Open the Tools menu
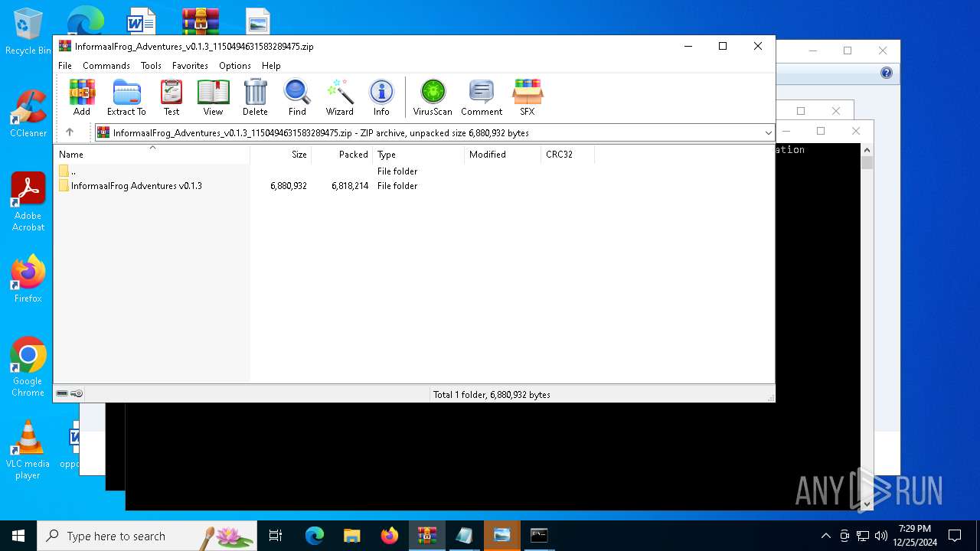Viewport: 980px width, 551px height. point(151,66)
